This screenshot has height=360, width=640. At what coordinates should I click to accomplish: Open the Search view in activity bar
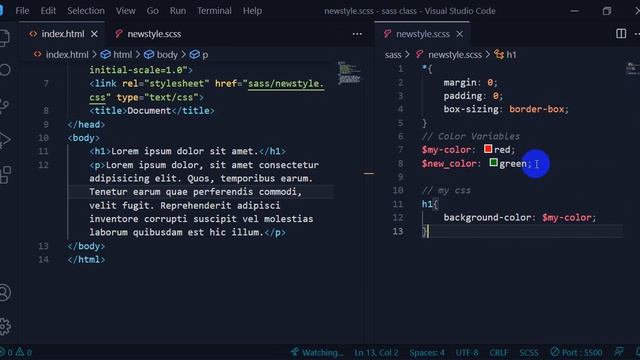4,70
